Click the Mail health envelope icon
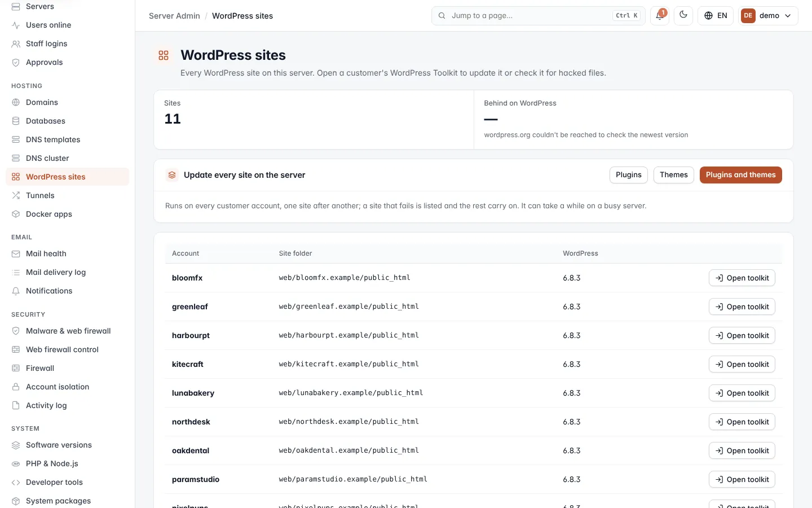 [x=16, y=253]
